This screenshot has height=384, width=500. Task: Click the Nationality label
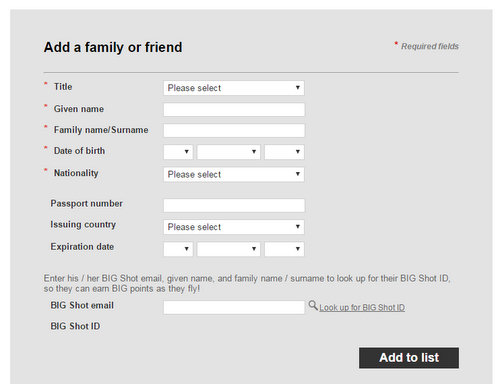[x=76, y=173]
